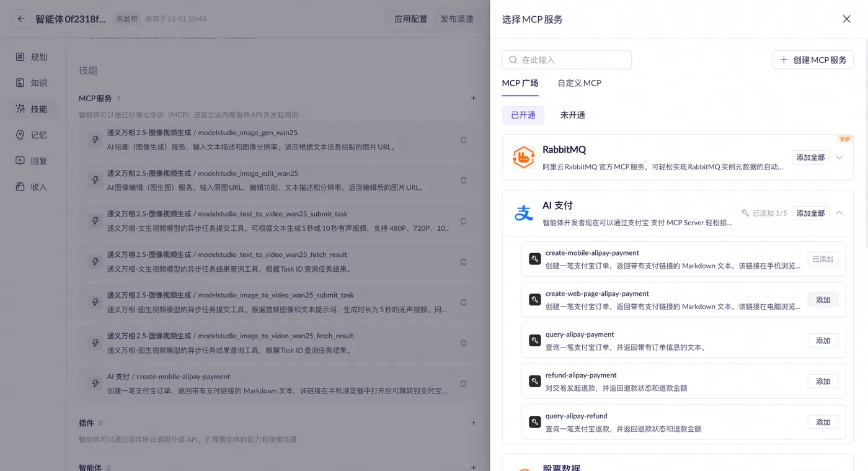This screenshot has height=471, width=868.
Task: Click 添加全部 on the RabbitMQ card
Action: click(x=810, y=158)
